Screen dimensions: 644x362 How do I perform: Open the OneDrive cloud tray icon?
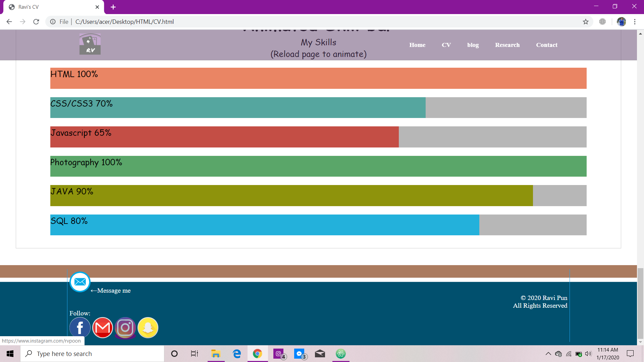558,354
